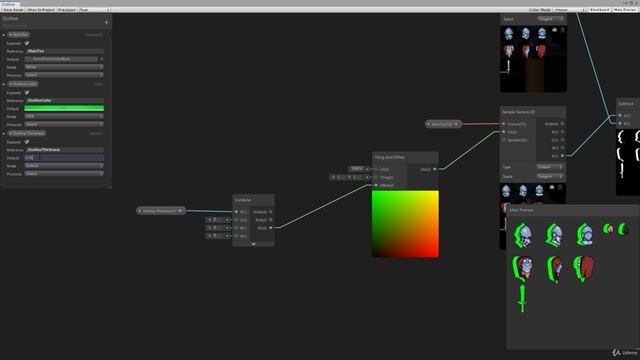Click the A input port on Subtract node

pos(620,116)
